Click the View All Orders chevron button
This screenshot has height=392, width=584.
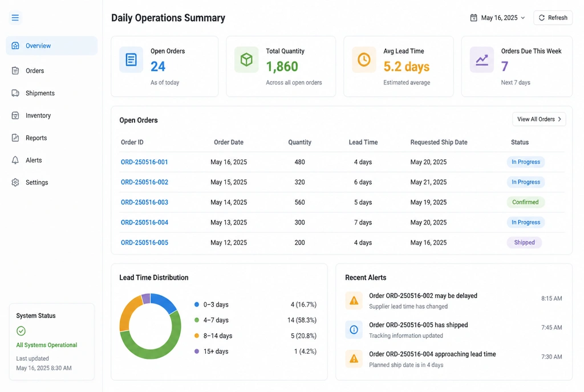click(x=539, y=119)
